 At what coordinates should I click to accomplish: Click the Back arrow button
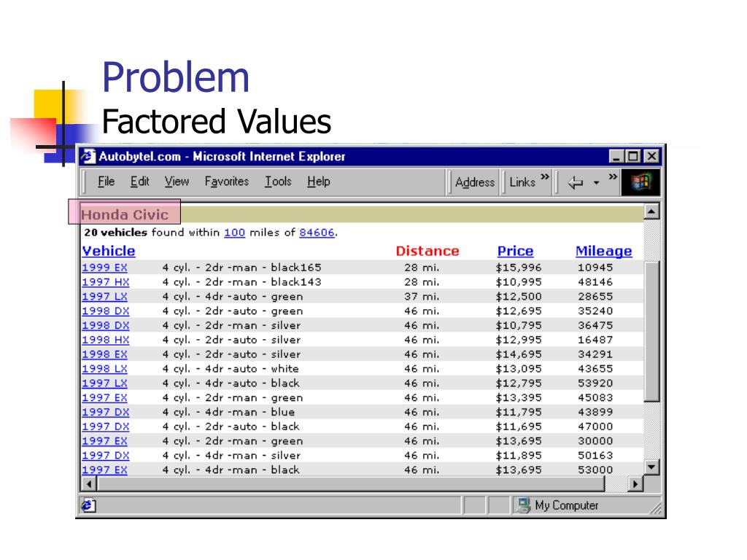576,182
